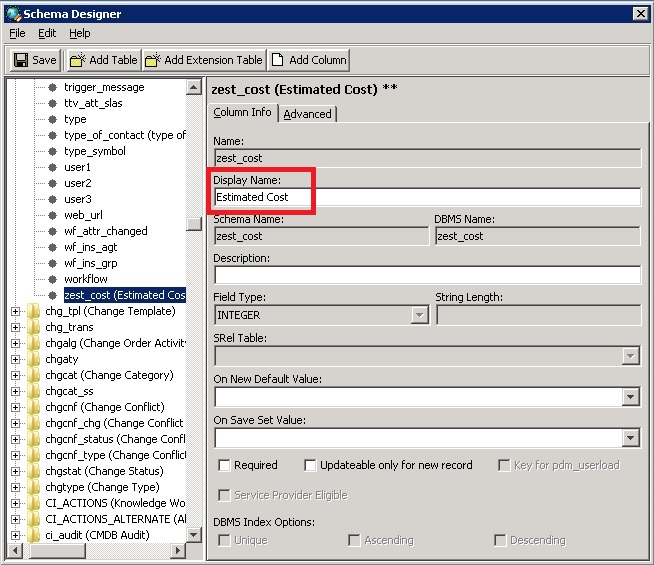This screenshot has height=565, width=654.
Task: Switch to the Advanced tab
Action: (307, 114)
